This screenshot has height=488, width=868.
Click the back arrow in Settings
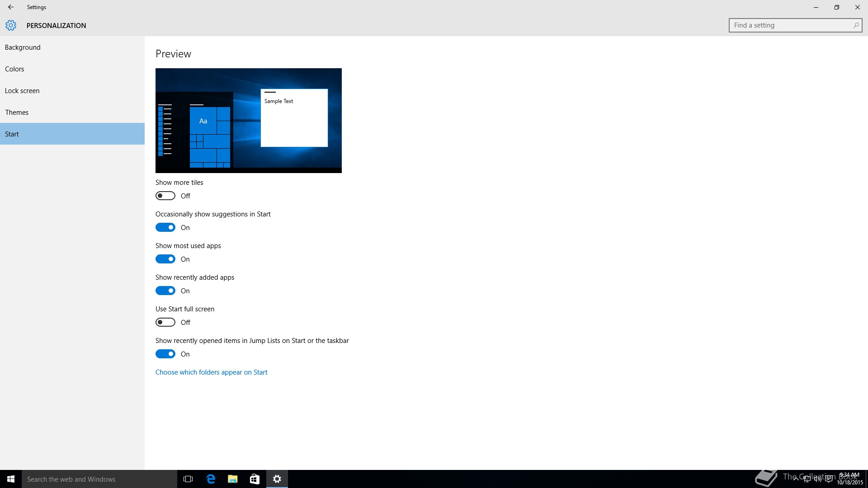coord(11,7)
